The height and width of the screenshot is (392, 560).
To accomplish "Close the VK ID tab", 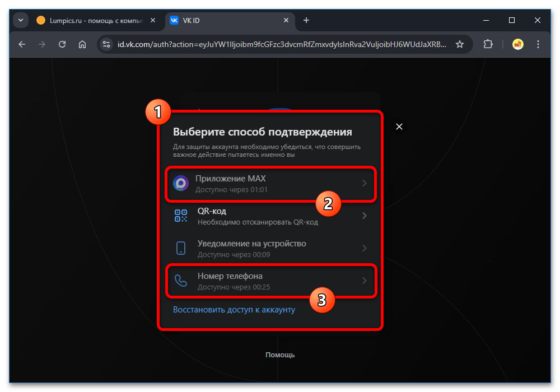I will point(286,20).
